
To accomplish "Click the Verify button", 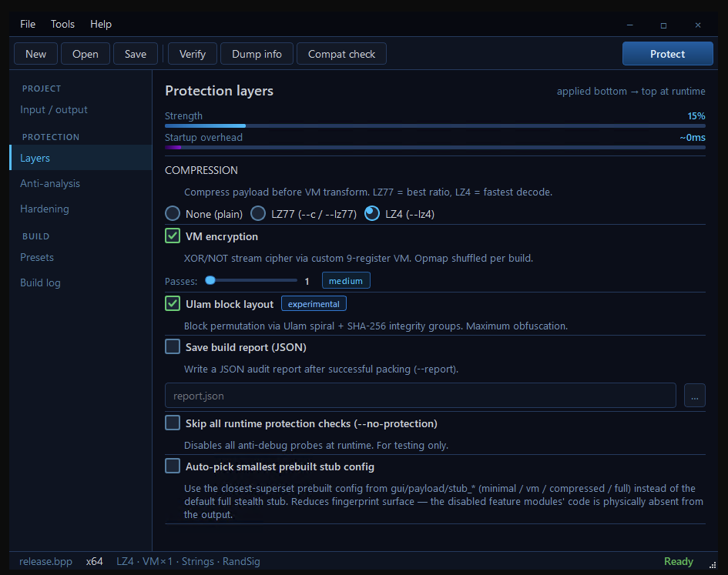I will pyautogui.click(x=193, y=54).
